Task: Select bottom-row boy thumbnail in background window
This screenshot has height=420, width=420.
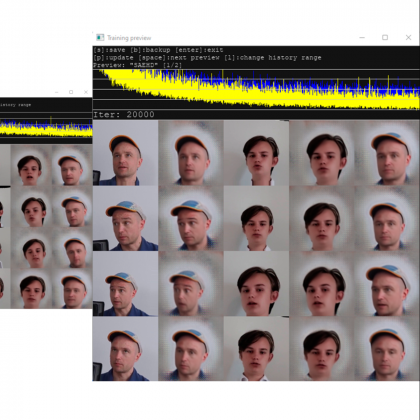Action: (31, 288)
